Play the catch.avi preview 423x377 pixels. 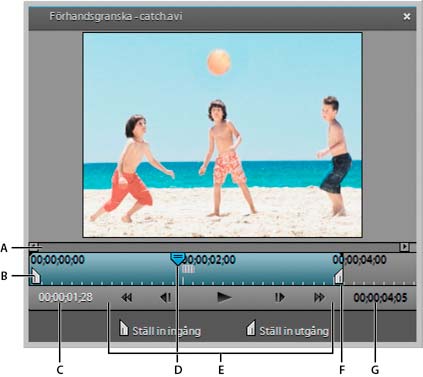[x=224, y=297]
